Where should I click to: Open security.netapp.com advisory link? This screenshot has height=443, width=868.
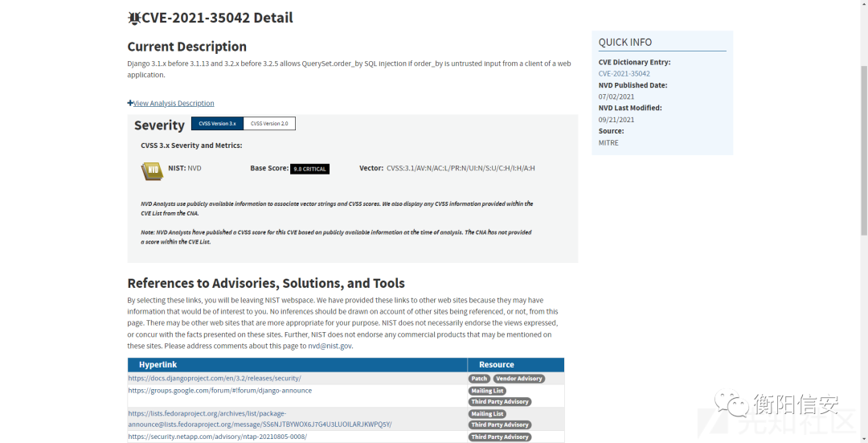(218, 437)
